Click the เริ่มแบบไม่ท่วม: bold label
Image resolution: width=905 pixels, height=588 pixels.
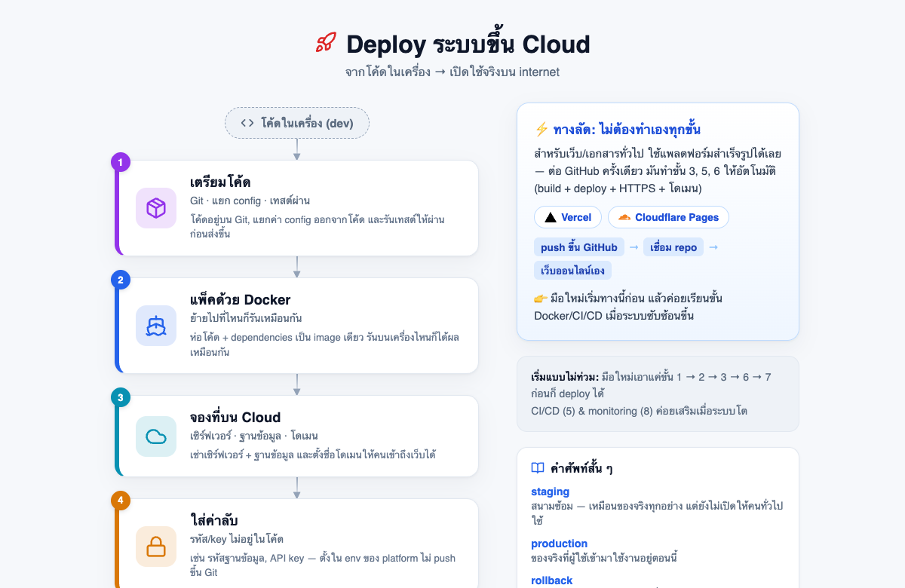point(565,377)
